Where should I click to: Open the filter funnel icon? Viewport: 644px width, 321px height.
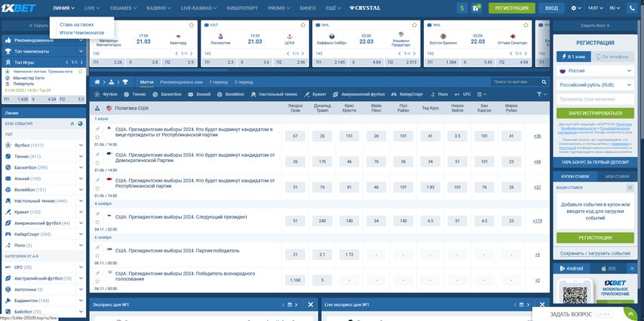(539, 94)
